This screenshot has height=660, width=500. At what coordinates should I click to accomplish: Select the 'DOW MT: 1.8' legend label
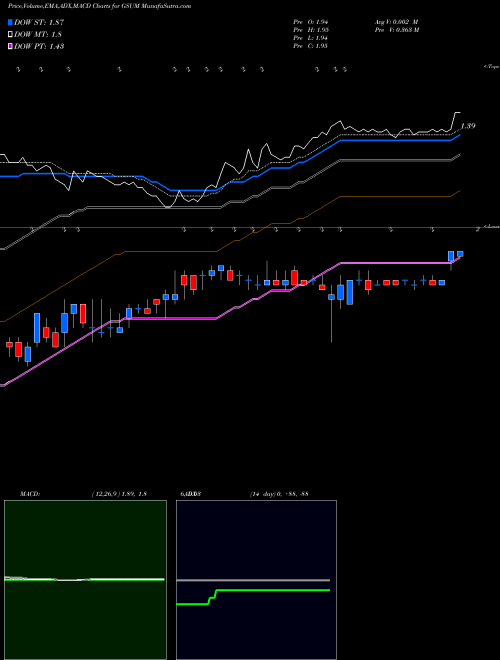(x=38, y=35)
